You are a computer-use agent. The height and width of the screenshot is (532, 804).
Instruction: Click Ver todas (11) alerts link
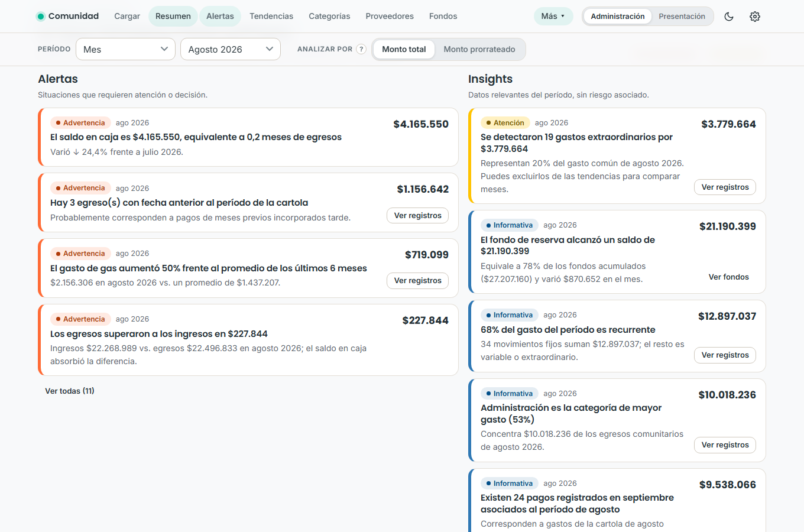click(70, 391)
